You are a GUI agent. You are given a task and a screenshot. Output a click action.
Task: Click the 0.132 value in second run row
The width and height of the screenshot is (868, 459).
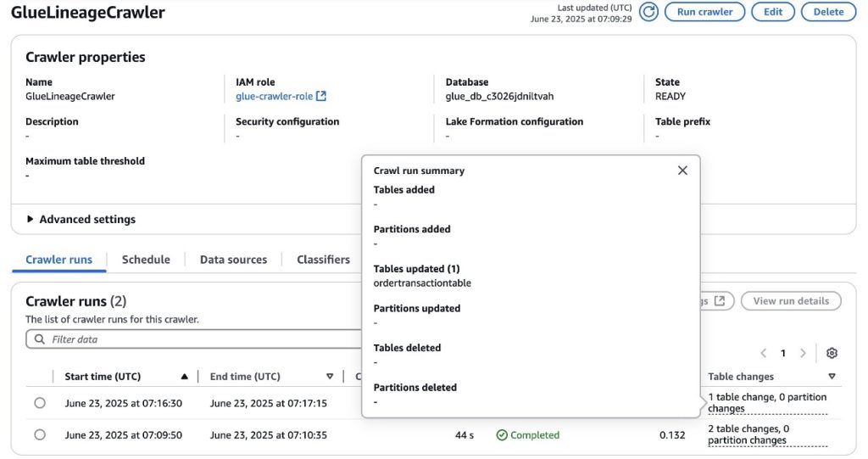point(672,435)
